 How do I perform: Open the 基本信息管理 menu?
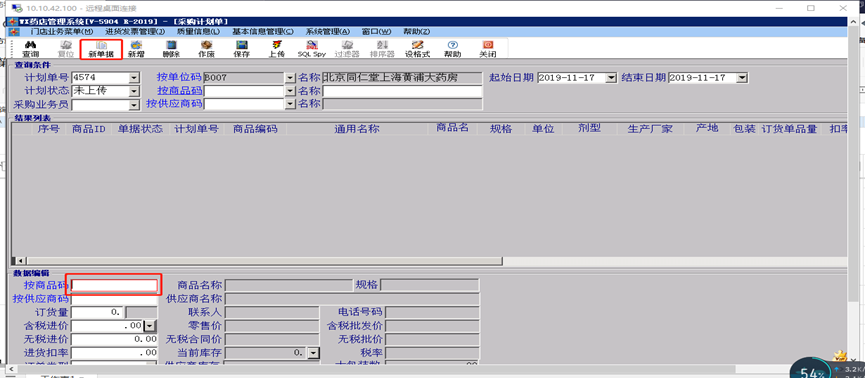click(263, 31)
